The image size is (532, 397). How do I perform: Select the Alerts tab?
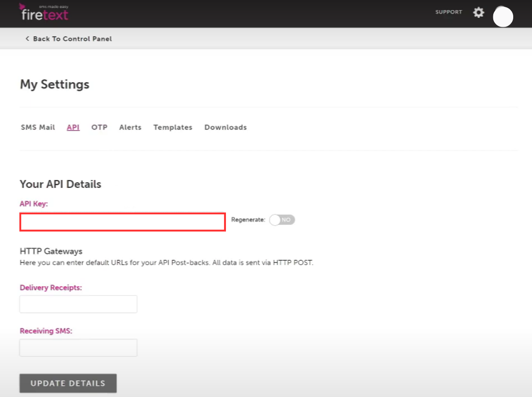[130, 127]
